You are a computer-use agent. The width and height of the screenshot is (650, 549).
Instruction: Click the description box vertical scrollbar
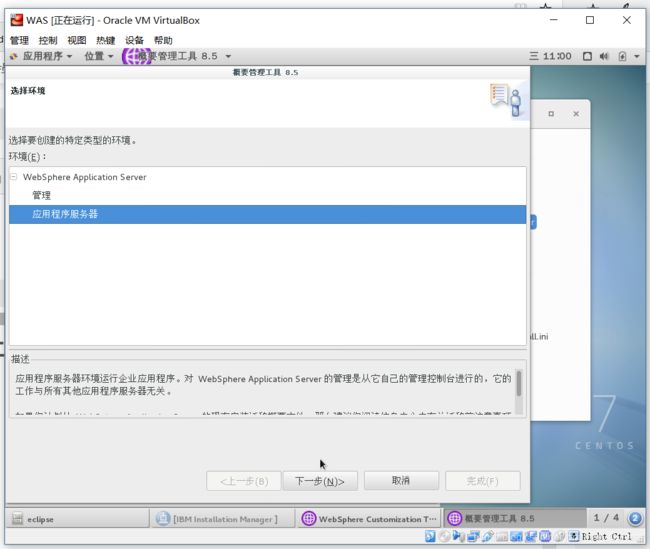pyautogui.click(x=519, y=392)
